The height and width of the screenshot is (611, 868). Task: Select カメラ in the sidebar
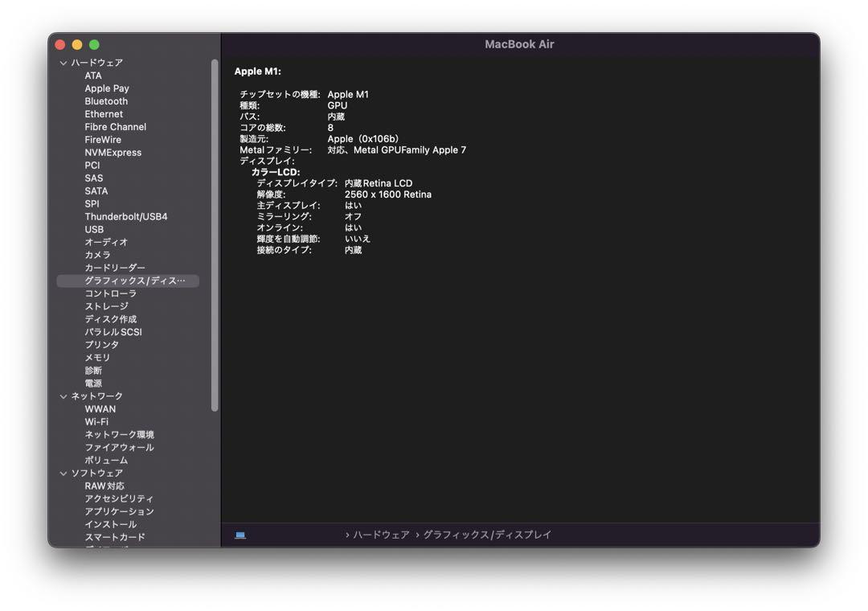tap(97, 255)
